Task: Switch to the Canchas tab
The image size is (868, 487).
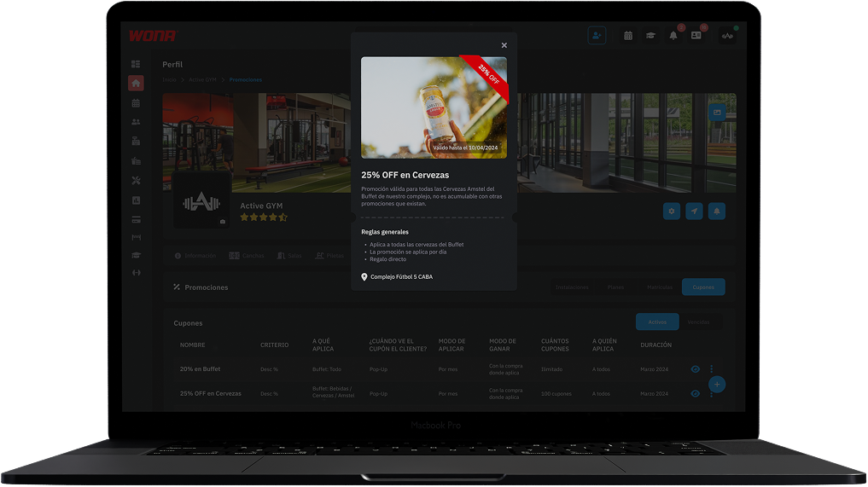Action: pyautogui.click(x=247, y=256)
